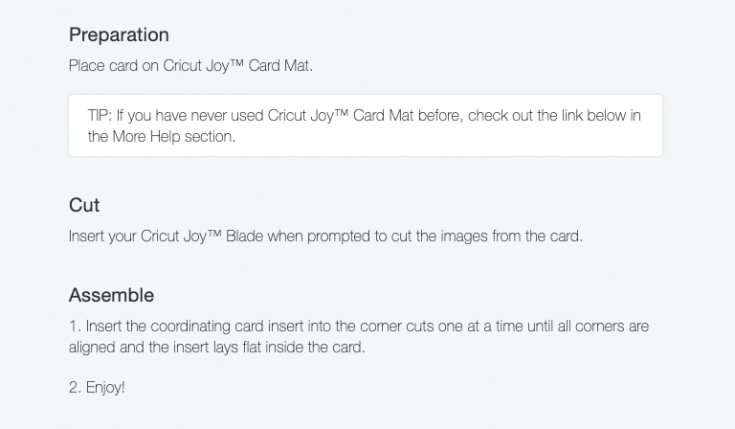Click the Preparation section heading
This screenshot has height=429, width=735.
point(119,35)
